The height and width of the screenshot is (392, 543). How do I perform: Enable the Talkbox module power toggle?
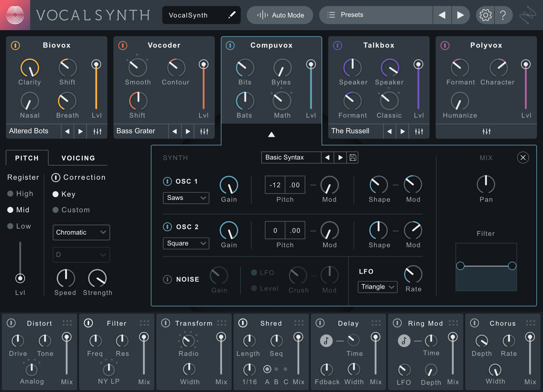pos(337,46)
